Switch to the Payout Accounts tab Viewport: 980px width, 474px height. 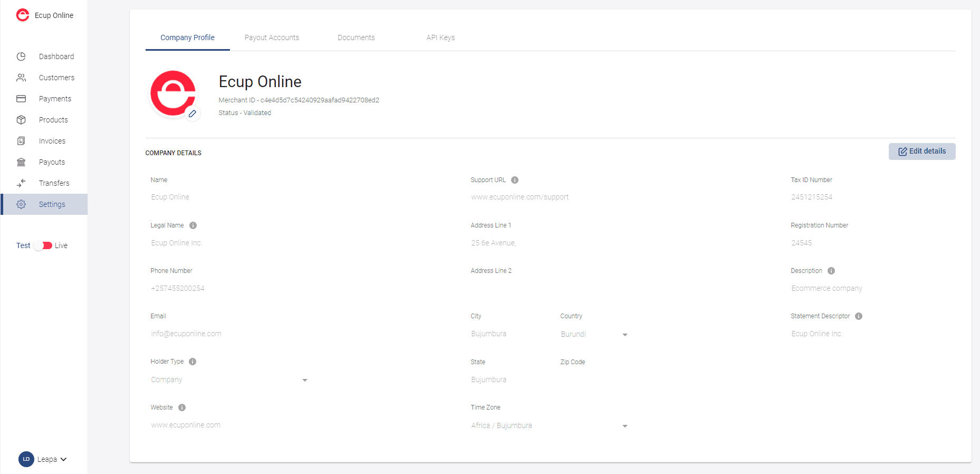[x=272, y=37]
